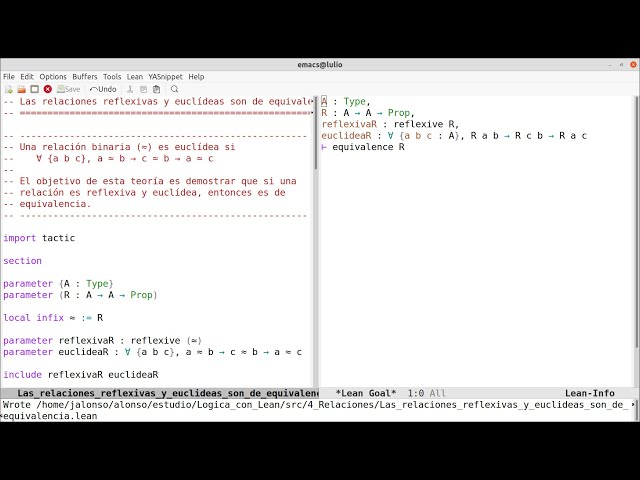Click 'reflexivaR : reflexive R' hypothesis
Screen dimensions: 640x480
point(390,124)
